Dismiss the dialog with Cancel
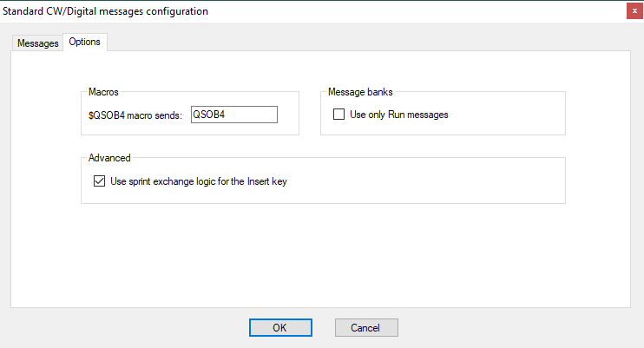644x348 pixels. 366,327
